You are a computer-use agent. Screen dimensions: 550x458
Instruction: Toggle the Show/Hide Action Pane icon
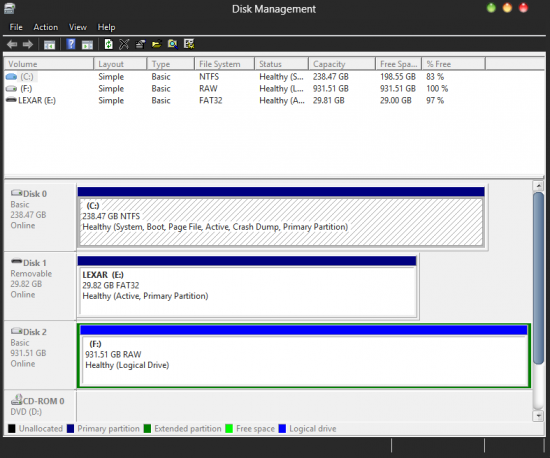(x=87, y=45)
